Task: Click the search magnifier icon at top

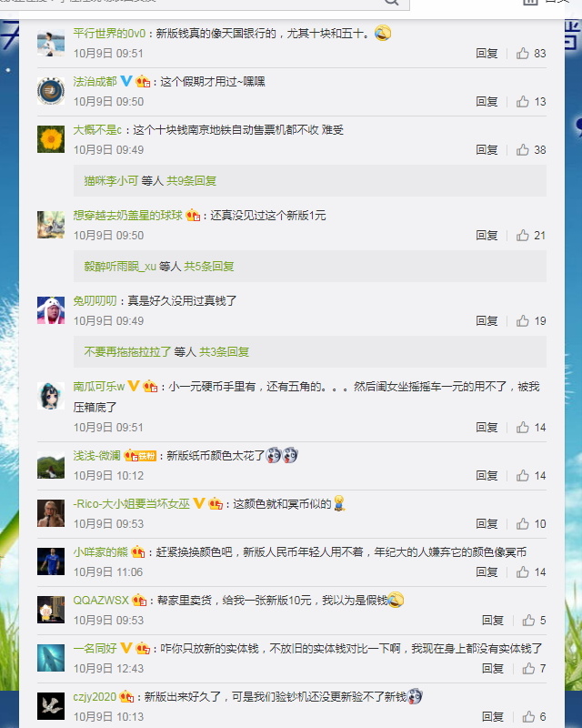Action: pos(391,2)
